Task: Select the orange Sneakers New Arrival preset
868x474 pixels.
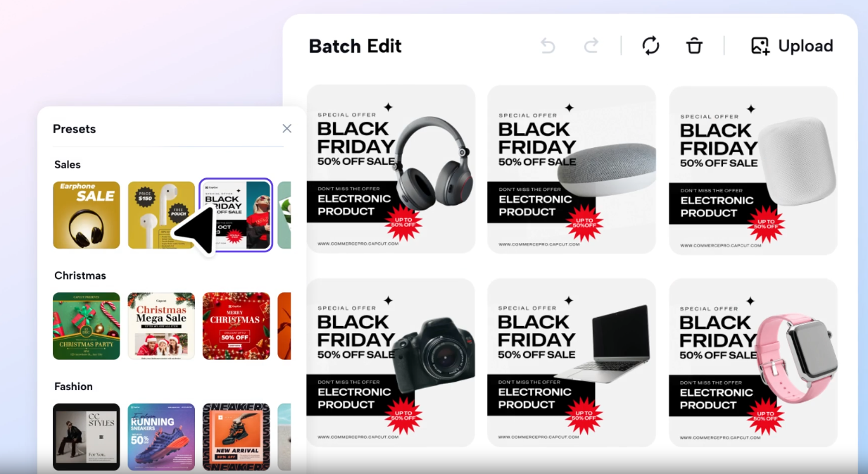Action: coord(236,437)
